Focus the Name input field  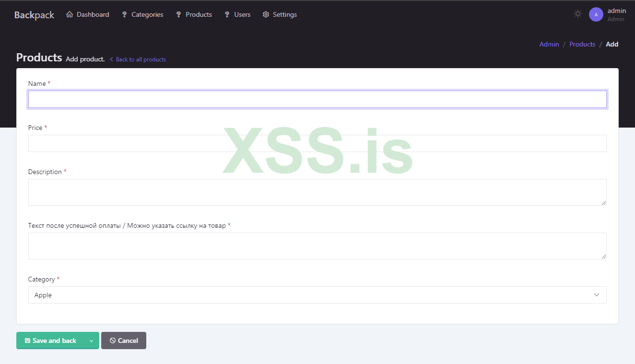pos(317,99)
